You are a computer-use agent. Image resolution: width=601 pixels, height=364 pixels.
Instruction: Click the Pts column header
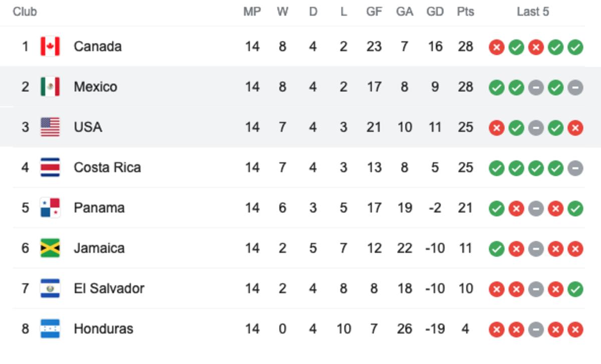pos(465,12)
